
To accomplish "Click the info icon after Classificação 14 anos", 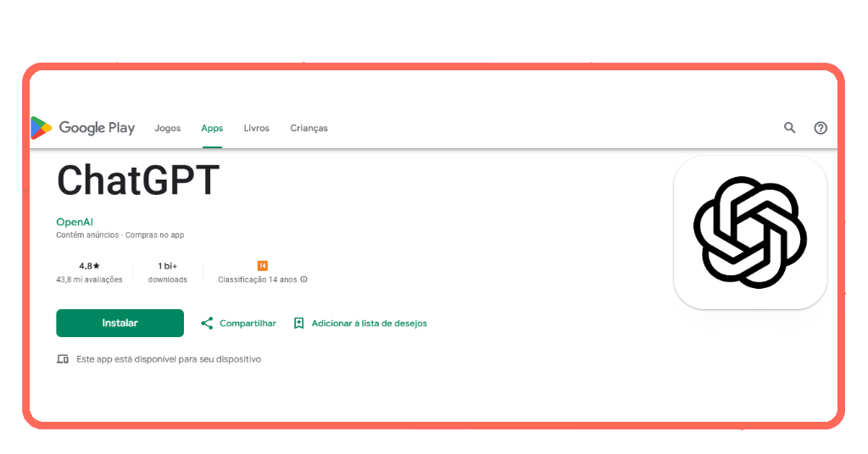I will 304,280.
